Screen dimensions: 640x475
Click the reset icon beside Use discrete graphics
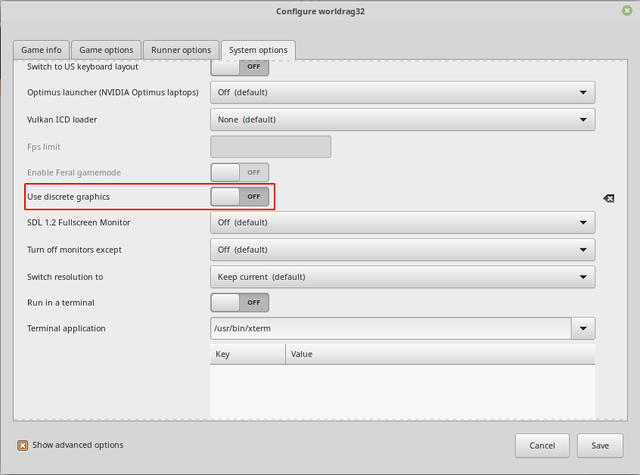coord(609,198)
